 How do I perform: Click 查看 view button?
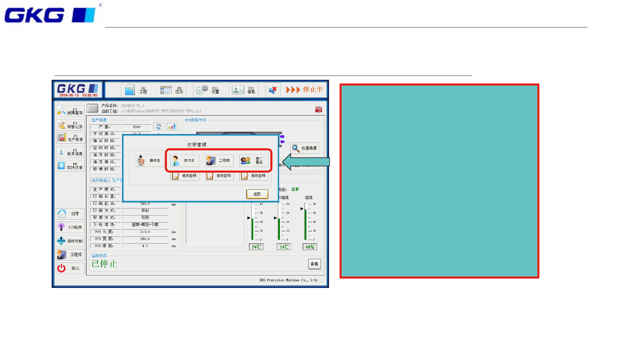[314, 264]
